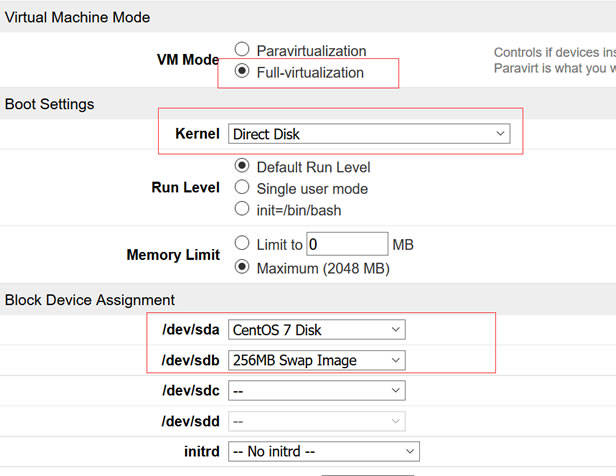
Task: Select Maximum (2048 MB) memory option
Action: [242, 267]
